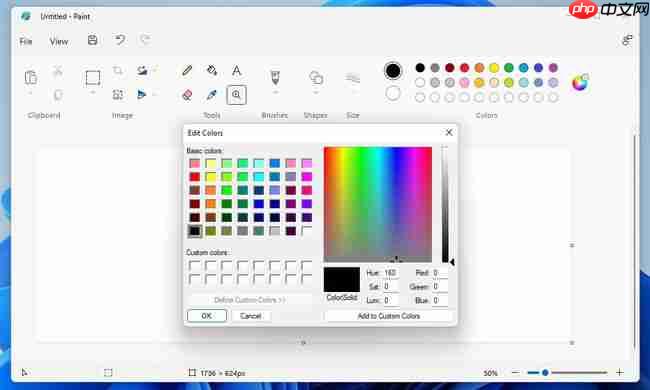650x390 pixels.
Task: Click the Hue input field
Action: tap(391, 273)
